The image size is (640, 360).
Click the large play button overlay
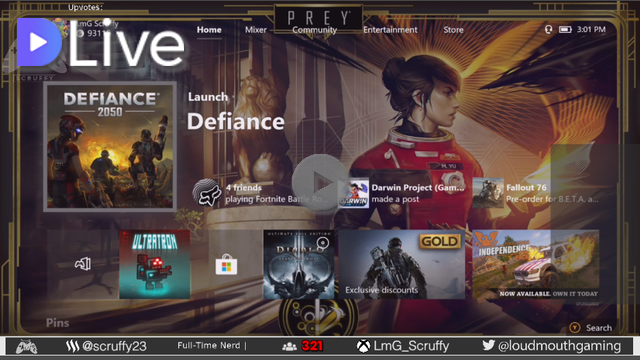(320, 182)
